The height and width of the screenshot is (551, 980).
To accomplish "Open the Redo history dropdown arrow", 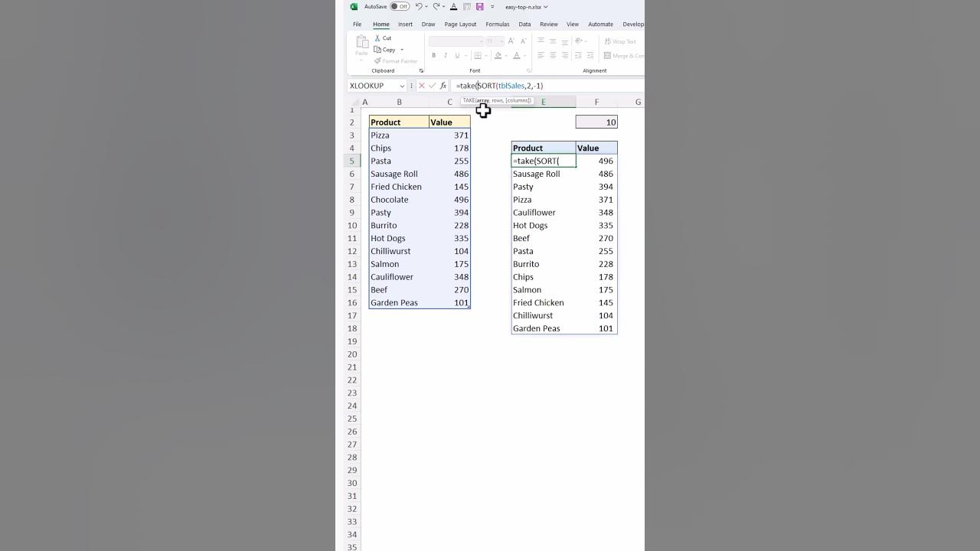I will pyautogui.click(x=444, y=7).
